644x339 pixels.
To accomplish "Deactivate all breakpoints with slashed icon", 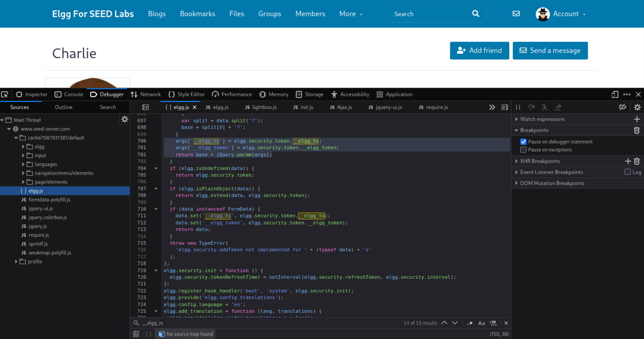I will (623, 107).
